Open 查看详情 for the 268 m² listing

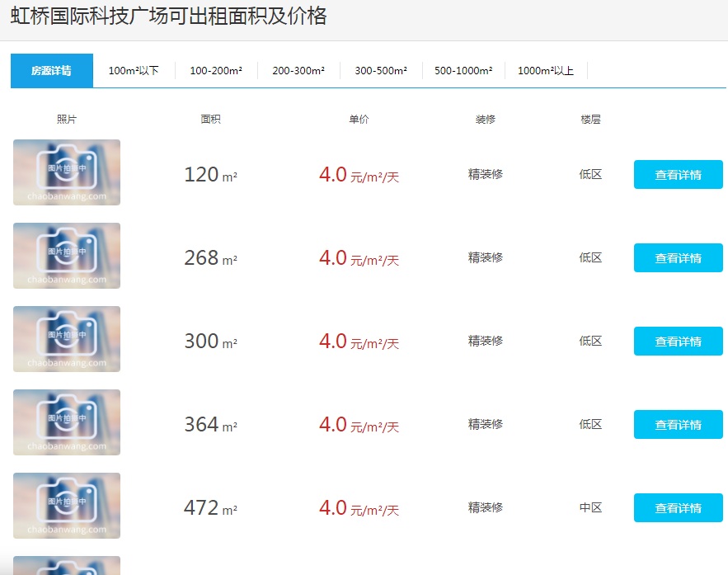(x=678, y=257)
